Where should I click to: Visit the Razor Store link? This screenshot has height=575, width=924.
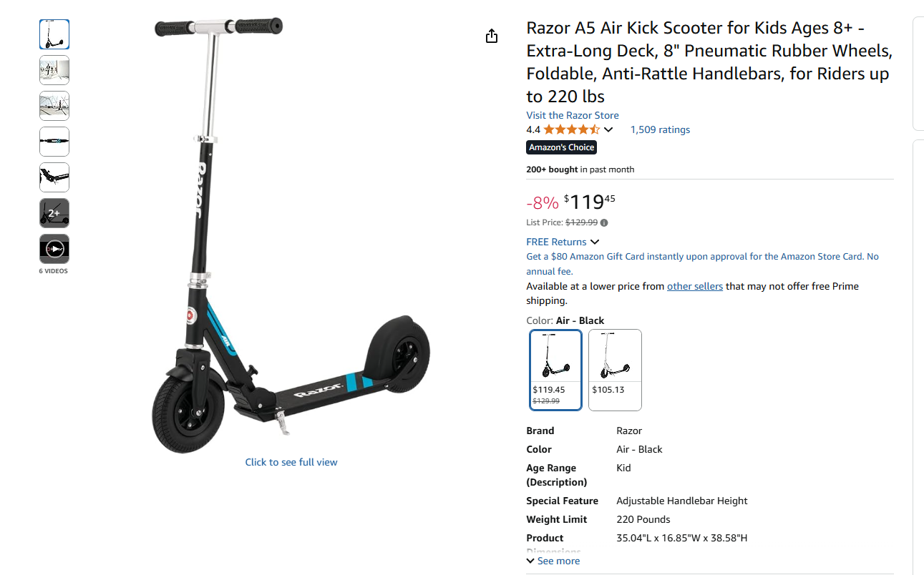pos(573,115)
